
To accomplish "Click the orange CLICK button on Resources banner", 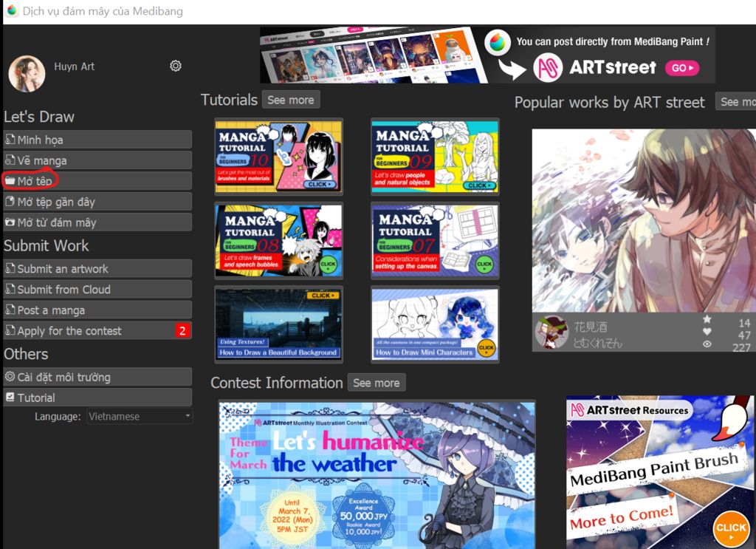I will 731,529.
